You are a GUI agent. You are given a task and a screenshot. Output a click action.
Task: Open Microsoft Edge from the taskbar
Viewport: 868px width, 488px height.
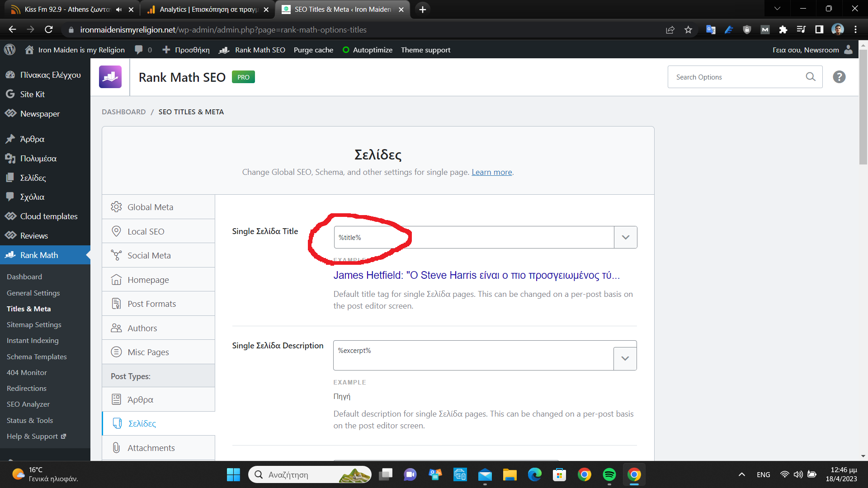click(534, 474)
